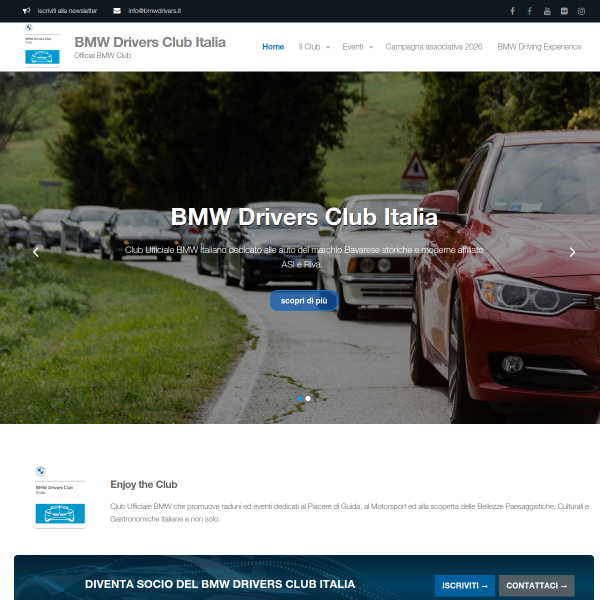Screen dimensions: 600x600
Task: Click BMW Drivers Club Italia site title
Action: click(150, 42)
